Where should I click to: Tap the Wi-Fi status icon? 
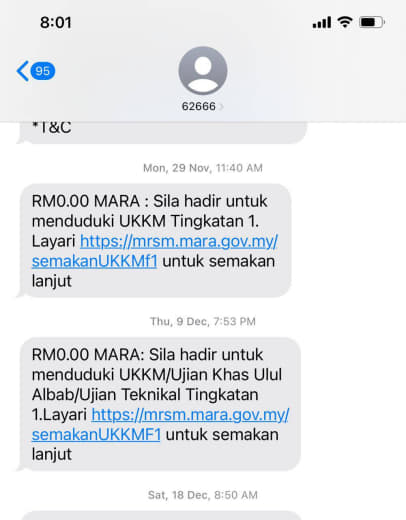point(345,22)
